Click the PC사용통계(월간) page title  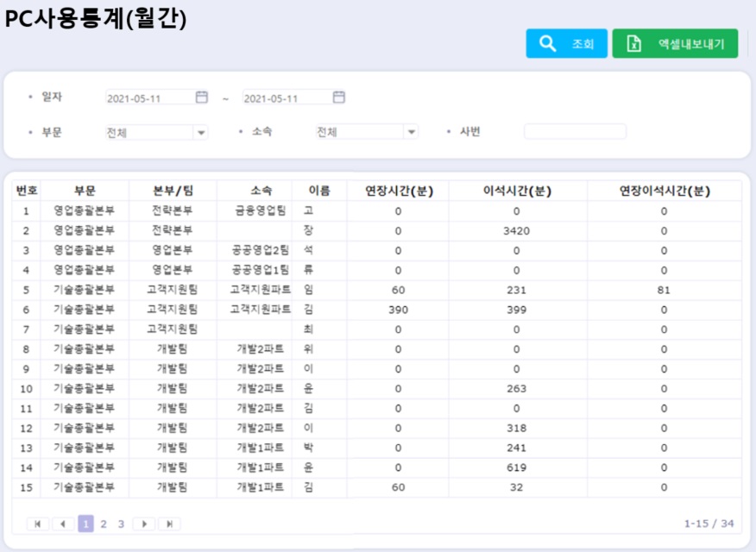point(96,19)
